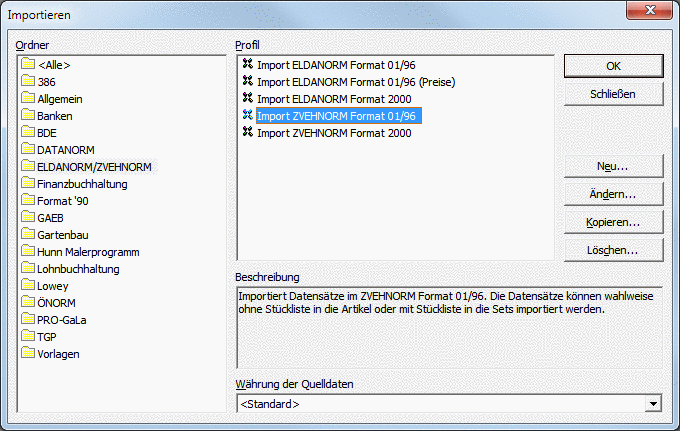Screen dimensions: 680x431
Task: Pick the Lohnbuchhaltung folder name
Action: (78, 269)
